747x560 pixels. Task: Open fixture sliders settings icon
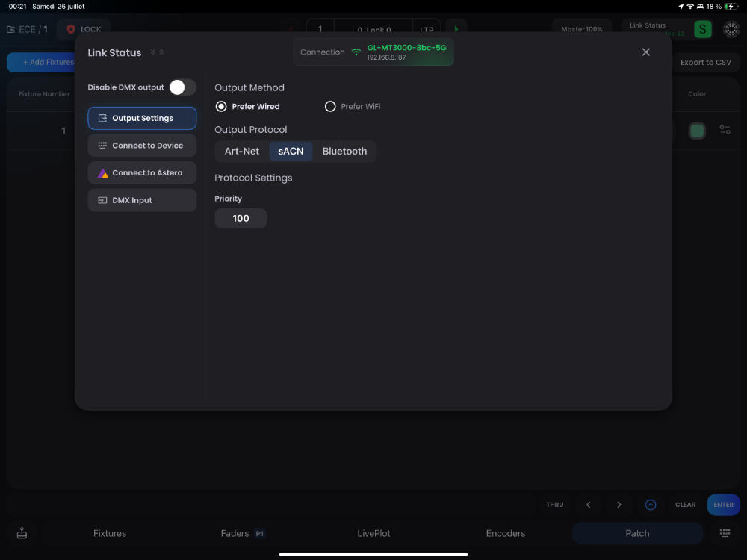(725, 130)
